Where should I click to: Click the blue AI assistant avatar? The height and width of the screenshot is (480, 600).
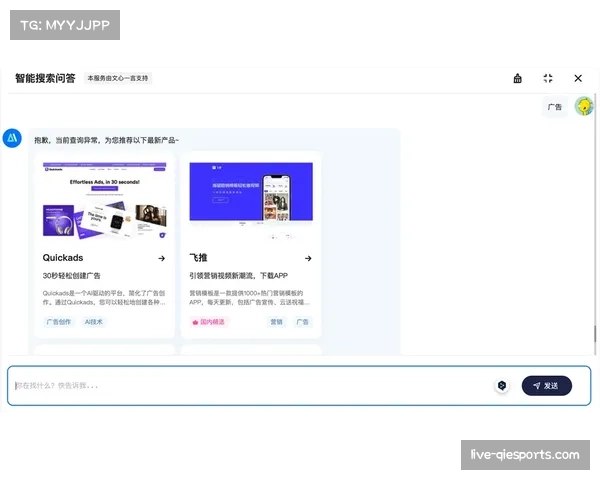pyautogui.click(x=12, y=138)
